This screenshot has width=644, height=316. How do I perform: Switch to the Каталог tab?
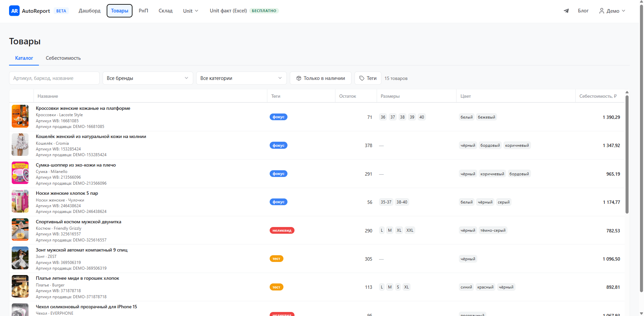point(24,58)
